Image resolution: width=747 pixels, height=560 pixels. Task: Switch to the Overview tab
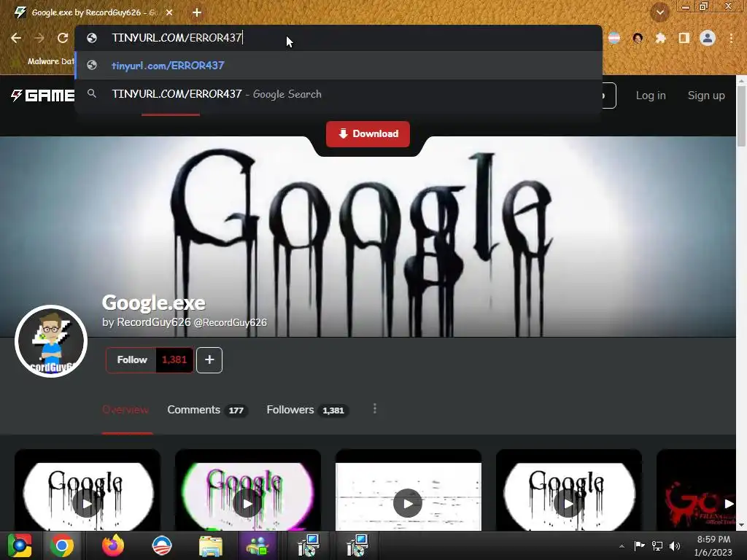[125, 410]
